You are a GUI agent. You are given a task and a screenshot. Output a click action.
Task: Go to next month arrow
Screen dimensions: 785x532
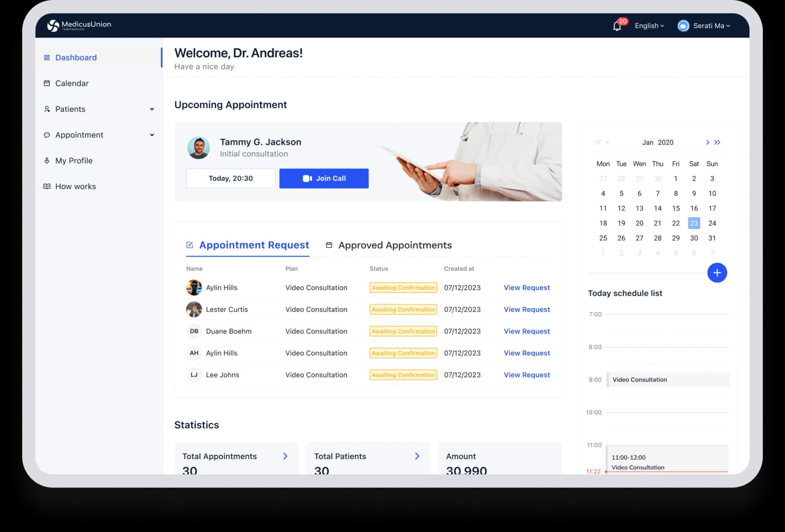(708, 142)
